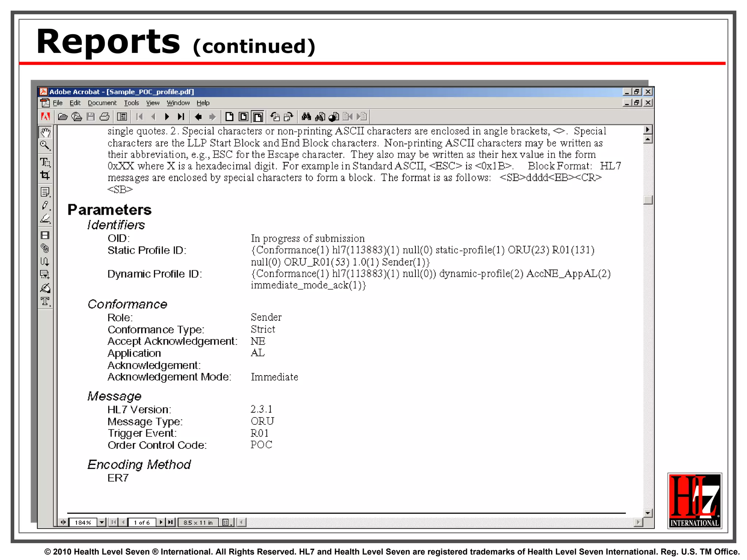The height and width of the screenshot is (560, 747).
Task: Click the toolbar Next Page arrow
Action: pyautogui.click(x=167, y=117)
